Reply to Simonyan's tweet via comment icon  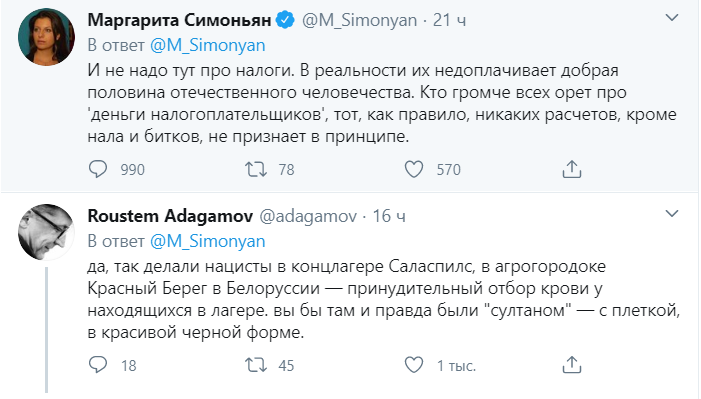pyautogui.click(x=98, y=169)
